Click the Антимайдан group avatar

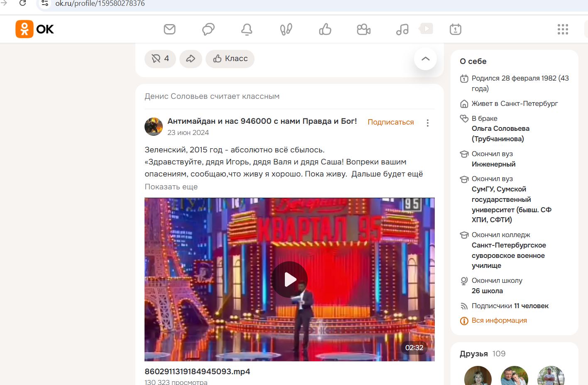tap(154, 127)
